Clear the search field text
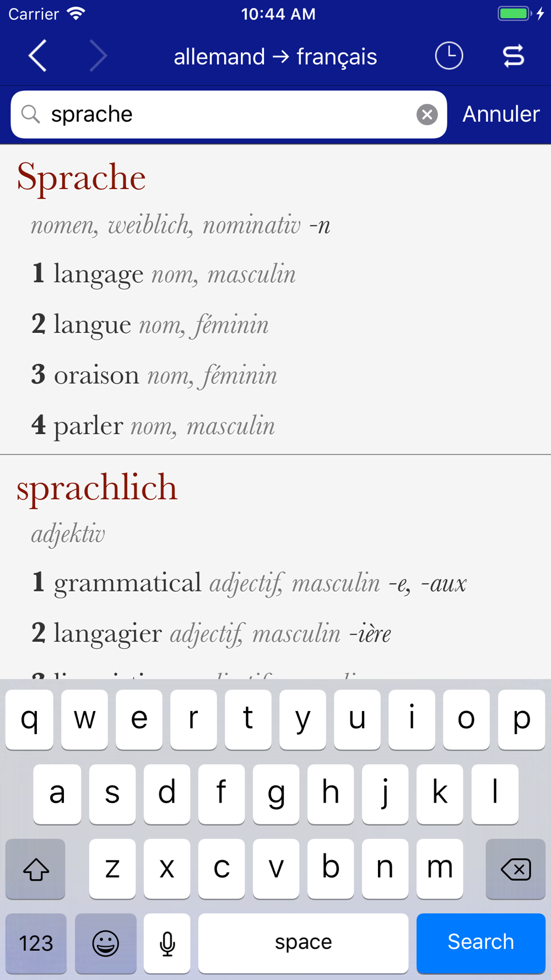This screenshot has width=551, height=980. coord(427,115)
